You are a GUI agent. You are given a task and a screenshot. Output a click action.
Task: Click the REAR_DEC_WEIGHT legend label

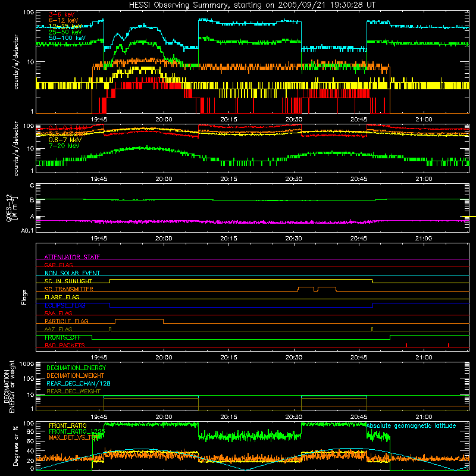[73, 392]
